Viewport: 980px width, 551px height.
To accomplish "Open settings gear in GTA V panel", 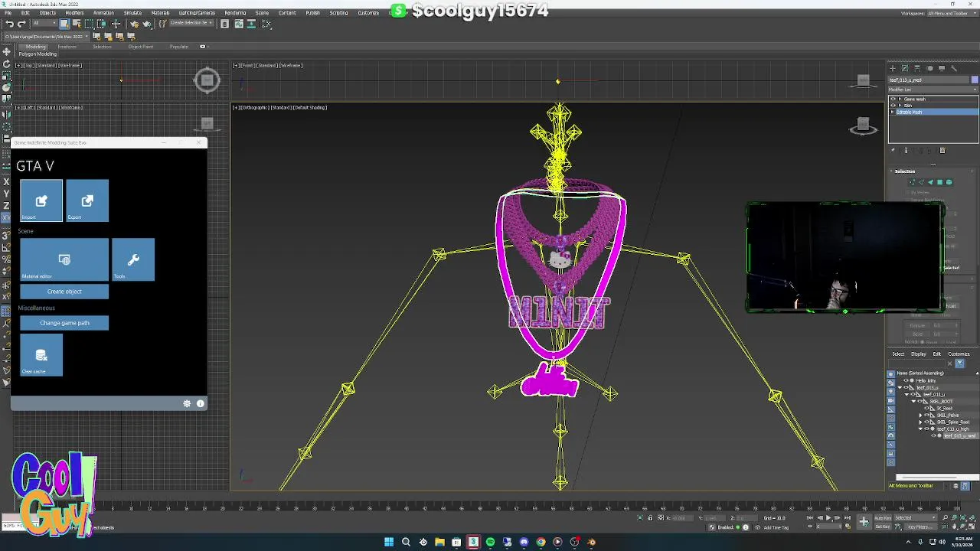I will (187, 403).
